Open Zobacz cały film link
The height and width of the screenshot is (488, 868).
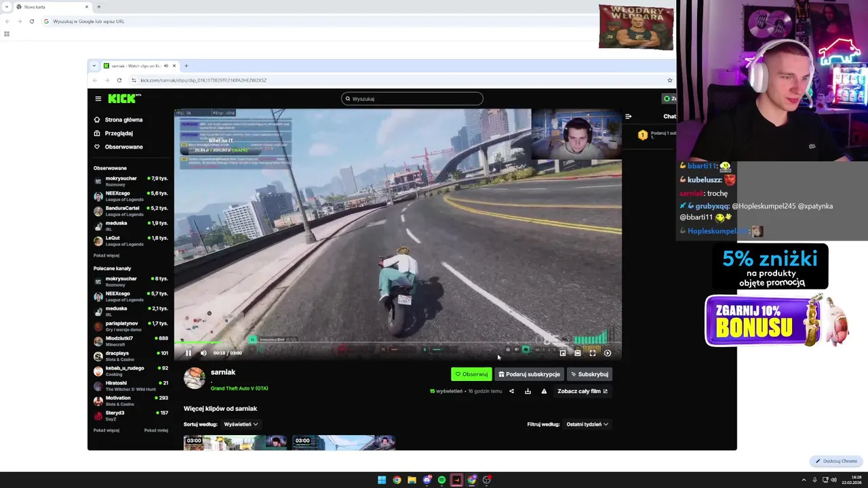click(x=583, y=391)
